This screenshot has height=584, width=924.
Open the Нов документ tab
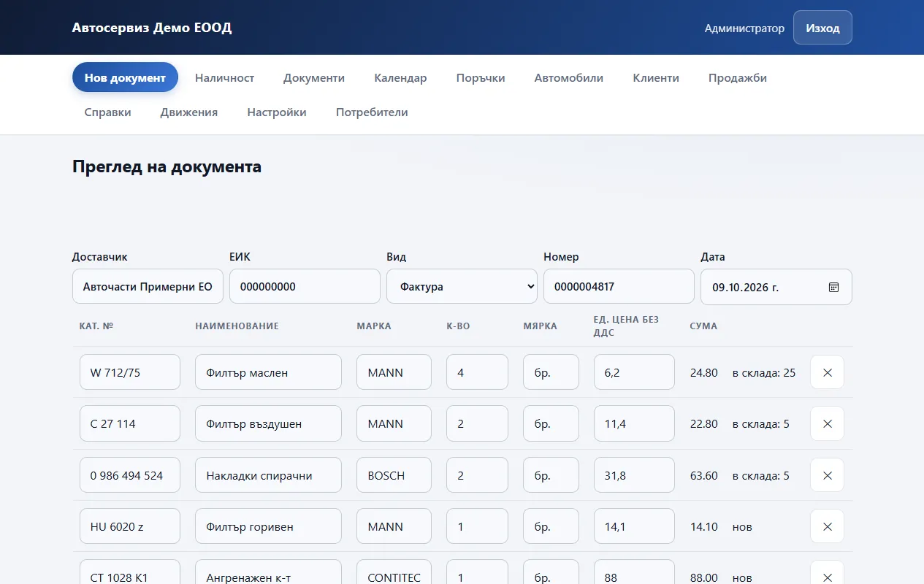[125, 77]
